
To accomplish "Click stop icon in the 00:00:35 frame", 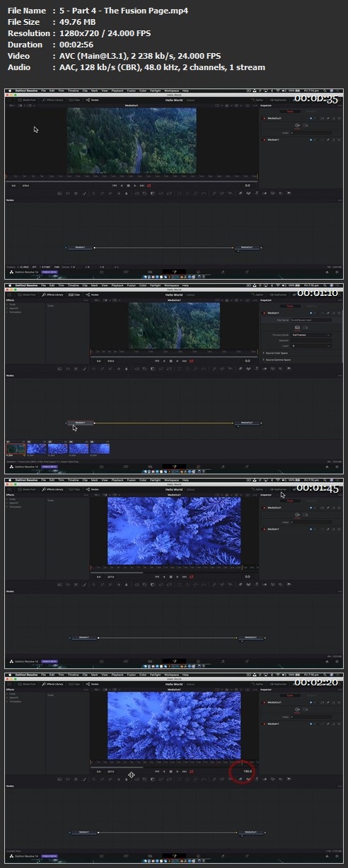I will click(128, 185).
